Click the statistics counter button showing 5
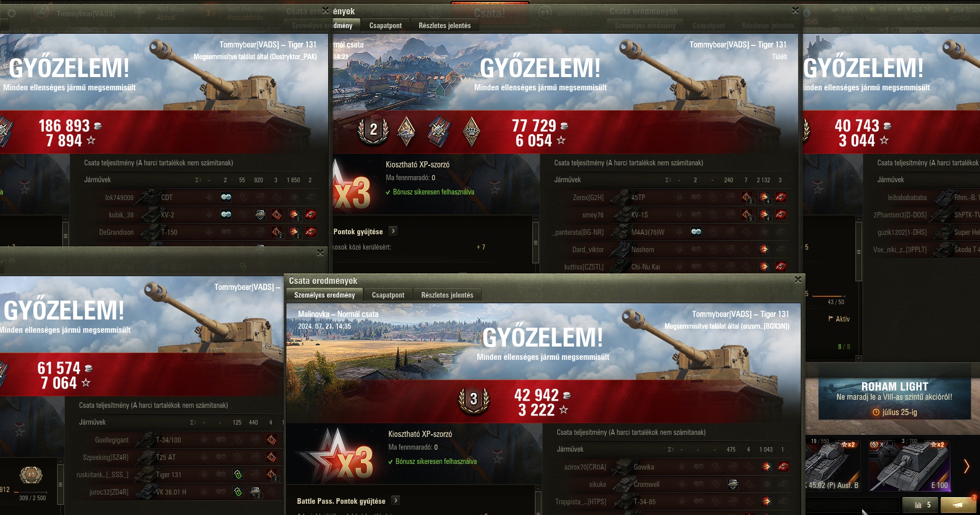The height and width of the screenshot is (515, 980). [x=923, y=505]
